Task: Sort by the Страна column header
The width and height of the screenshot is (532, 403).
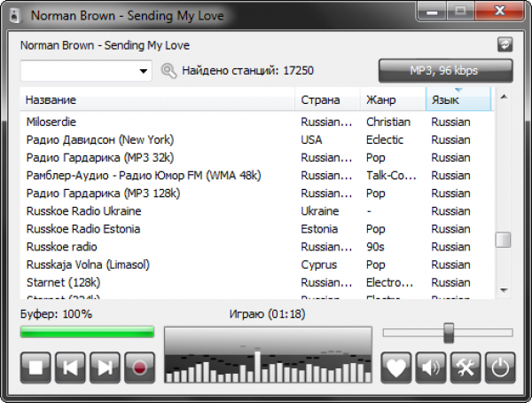Action: (327, 100)
